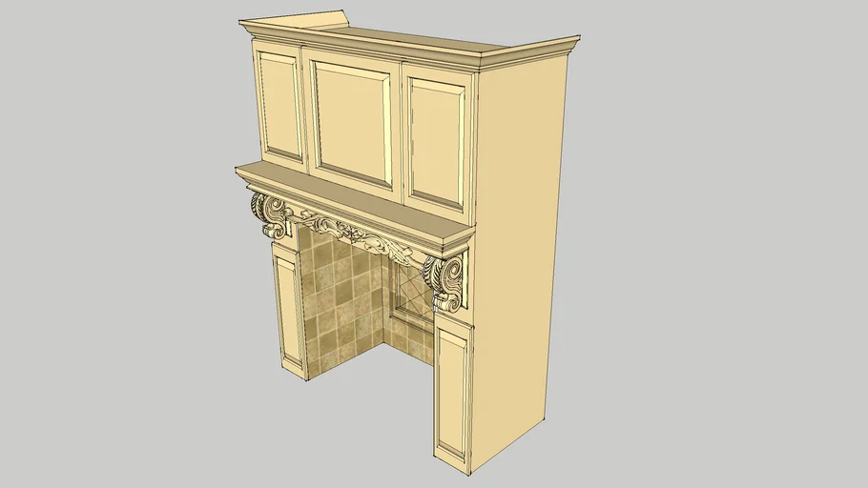The image size is (868, 488).
Task: Select the diamond-pattern tile inset
Action: pyautogui.click(x=408, y=290)
